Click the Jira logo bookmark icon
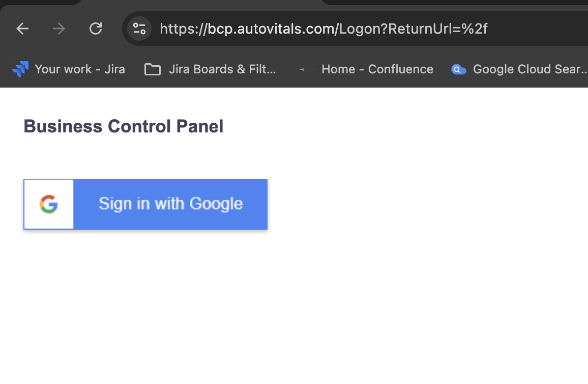This screenshot has height=384, width=588. tap(20, 69)
